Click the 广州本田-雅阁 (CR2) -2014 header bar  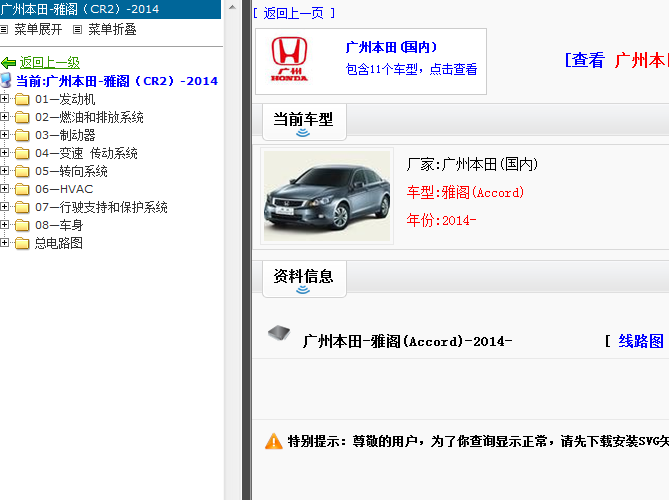point(111,9)
